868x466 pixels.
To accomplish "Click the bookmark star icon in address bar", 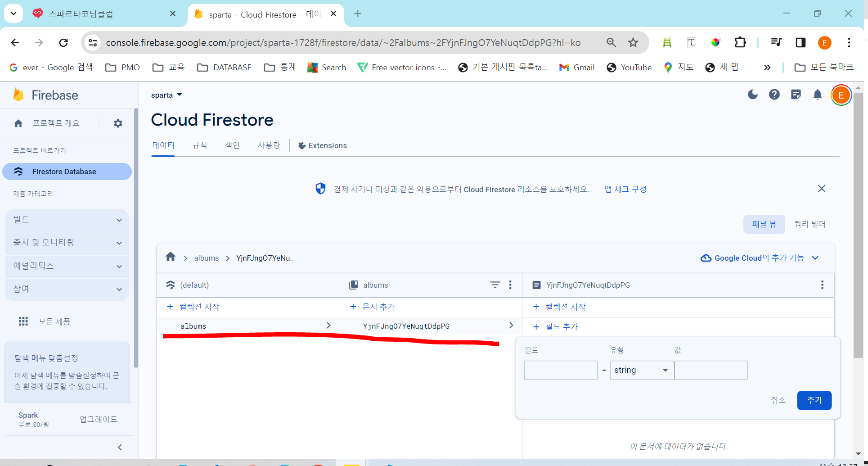I will 633,43.
